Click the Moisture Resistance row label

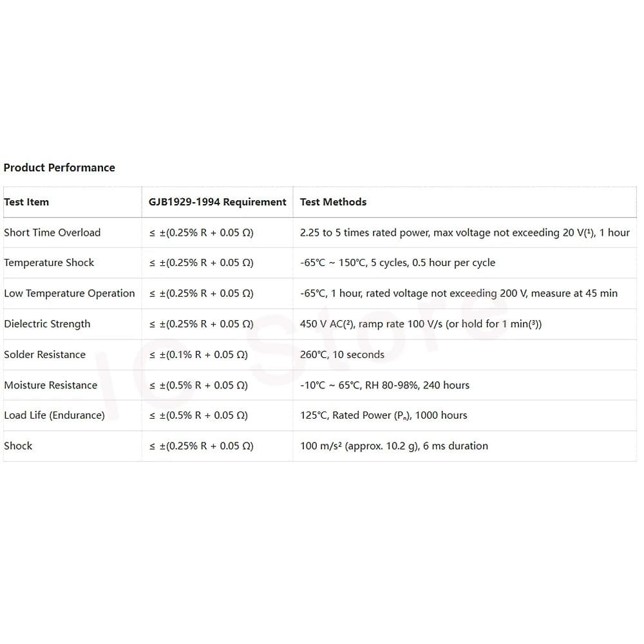pos(50,385)
